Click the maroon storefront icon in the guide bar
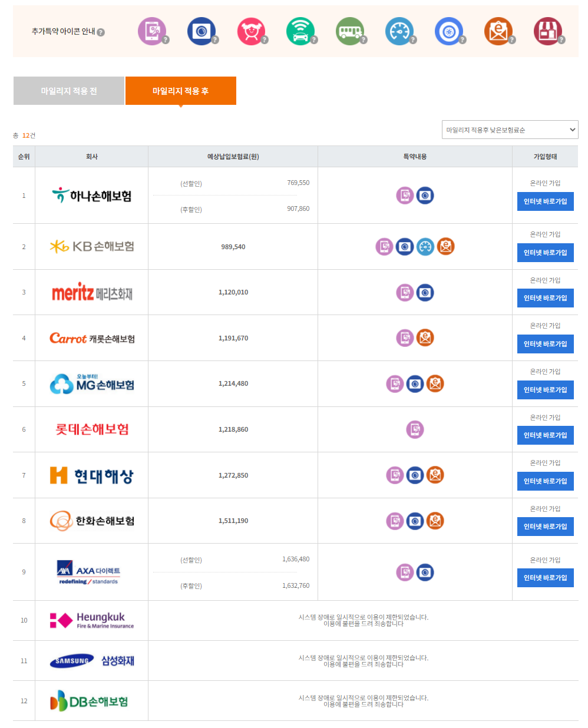The width and height of the screenshot is (588, 728). 548,31
